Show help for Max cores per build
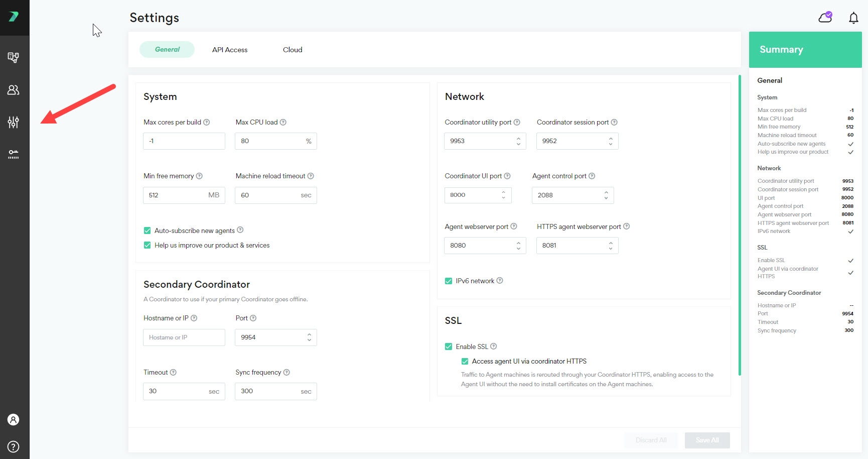Viewport: 868px width, 459px height. [207, 122]
